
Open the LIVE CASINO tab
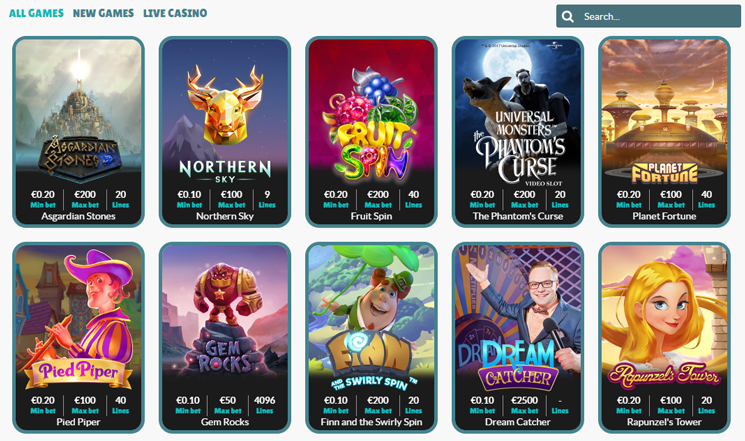point(175,13)
